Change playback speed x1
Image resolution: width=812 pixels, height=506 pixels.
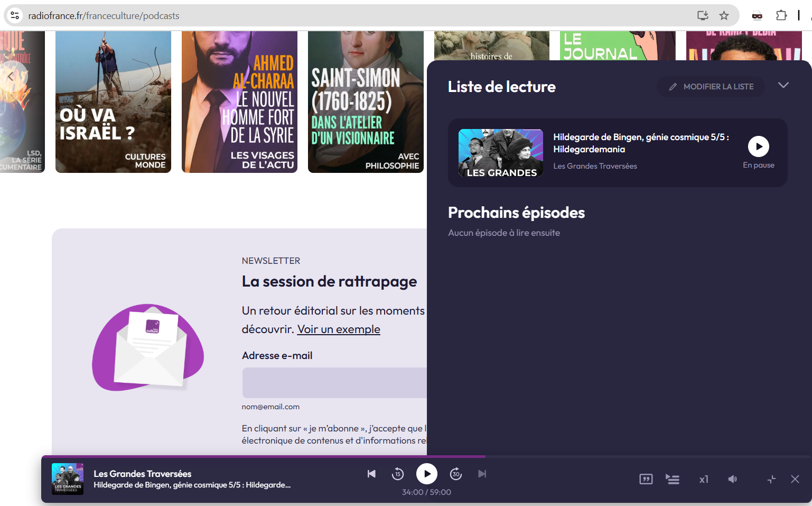(x=703, y=479)
